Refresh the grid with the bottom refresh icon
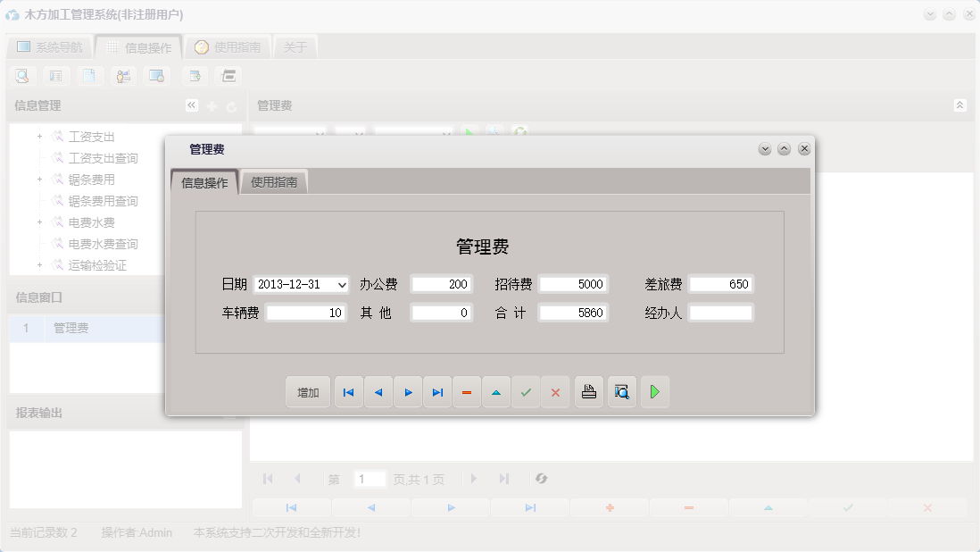The height and width of the screenshot is (552, 980). tap(542, 479)
